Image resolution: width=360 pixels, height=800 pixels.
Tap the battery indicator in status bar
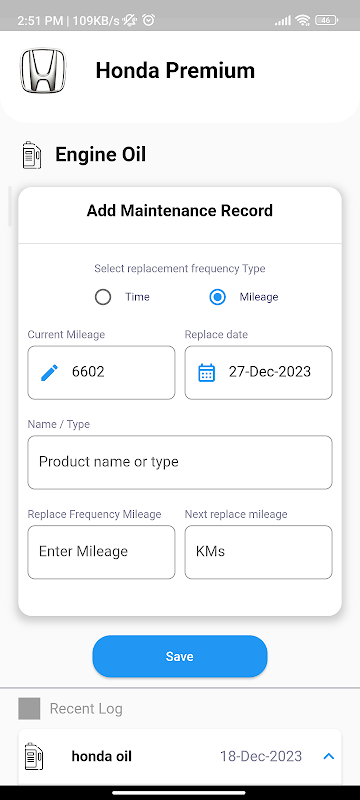[x=326, y=20]
